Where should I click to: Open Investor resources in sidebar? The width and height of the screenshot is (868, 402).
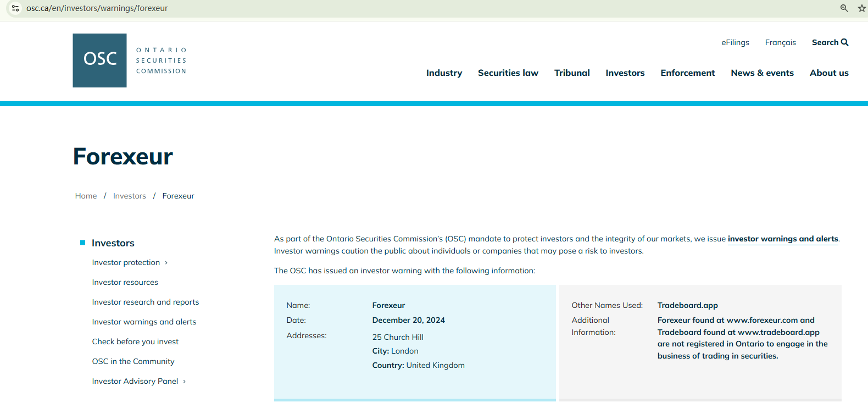click(125, 282)
